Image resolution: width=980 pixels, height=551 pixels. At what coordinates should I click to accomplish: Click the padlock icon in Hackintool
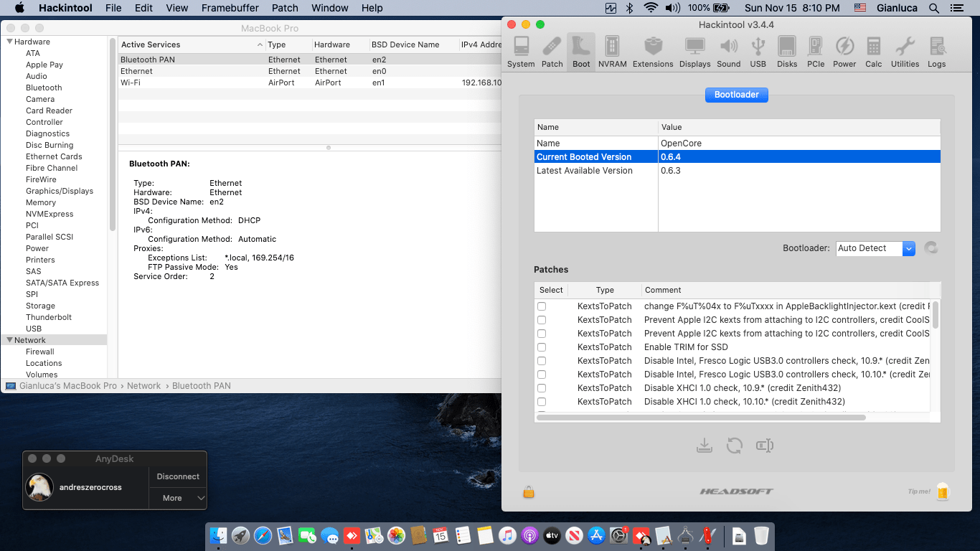(529, 492)
